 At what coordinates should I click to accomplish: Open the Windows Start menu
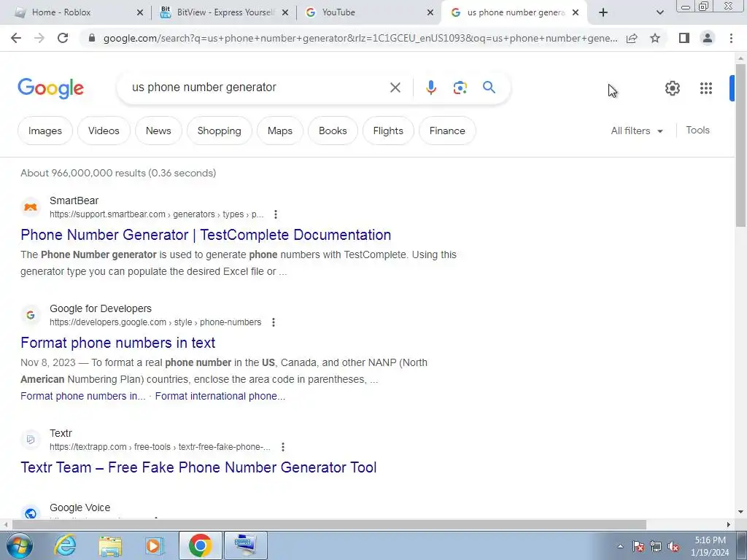[19, 545]
